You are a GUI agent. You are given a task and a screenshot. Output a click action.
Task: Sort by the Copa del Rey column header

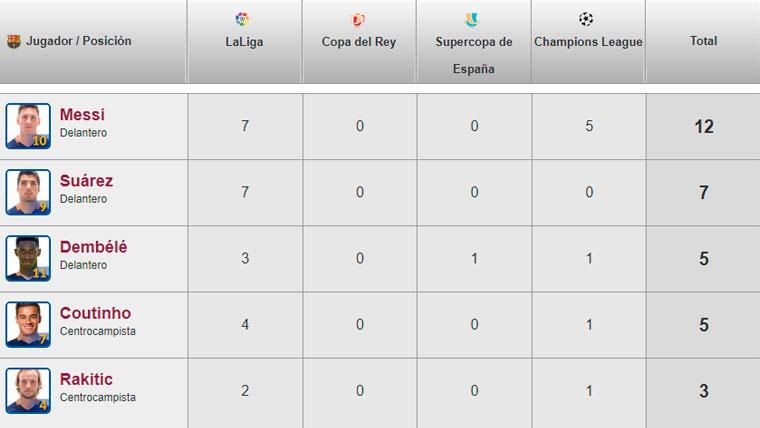(x=358, y=42)
